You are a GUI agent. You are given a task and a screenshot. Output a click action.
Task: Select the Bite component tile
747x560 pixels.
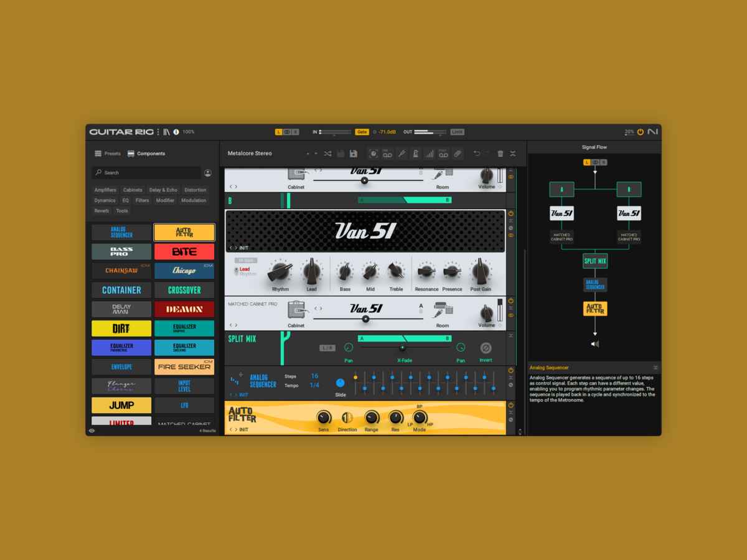(184, 251)
